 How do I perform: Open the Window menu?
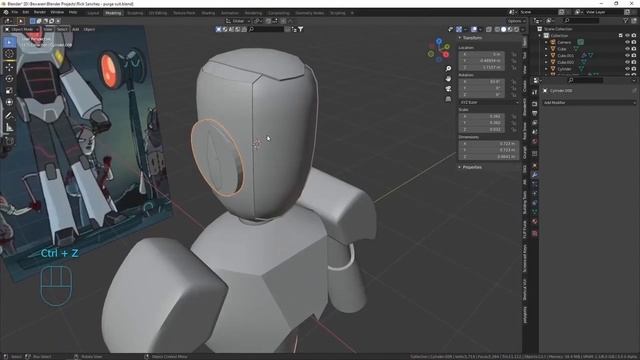click(57, 12)
